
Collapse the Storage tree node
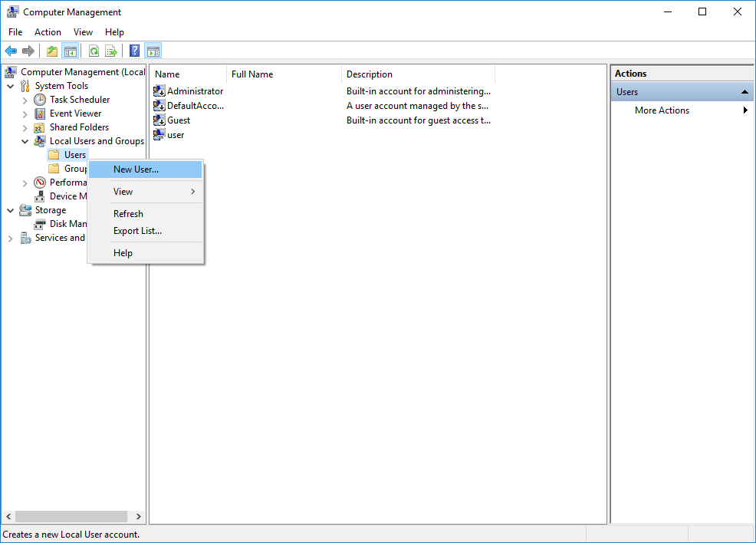point(11,211)
